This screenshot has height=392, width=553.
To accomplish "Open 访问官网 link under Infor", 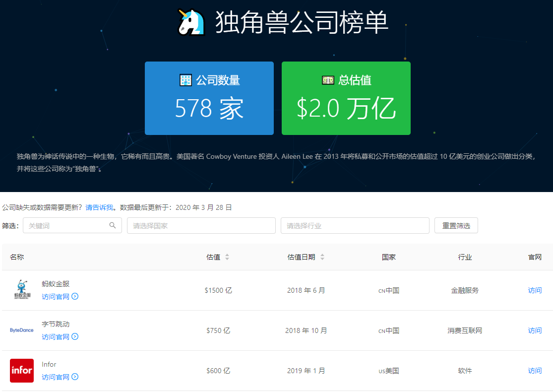I will coord(56,377).
